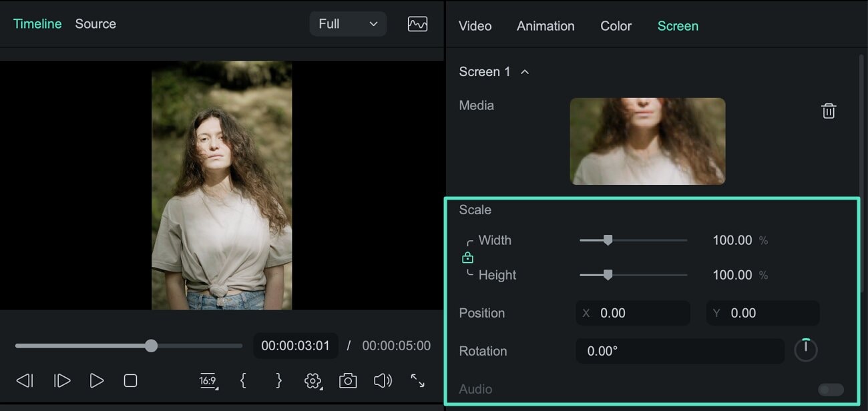The height and width of the screenshot is (411, 868).
Task: Take a snapshot with camera icon
Action: (347, 380)
